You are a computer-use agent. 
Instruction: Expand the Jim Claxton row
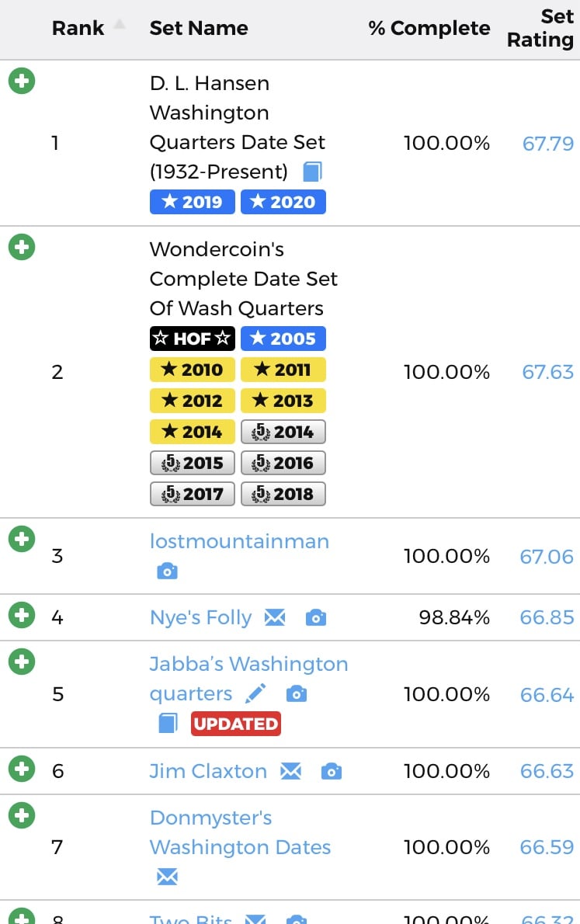pyautogui.click(x=22, y=769)
